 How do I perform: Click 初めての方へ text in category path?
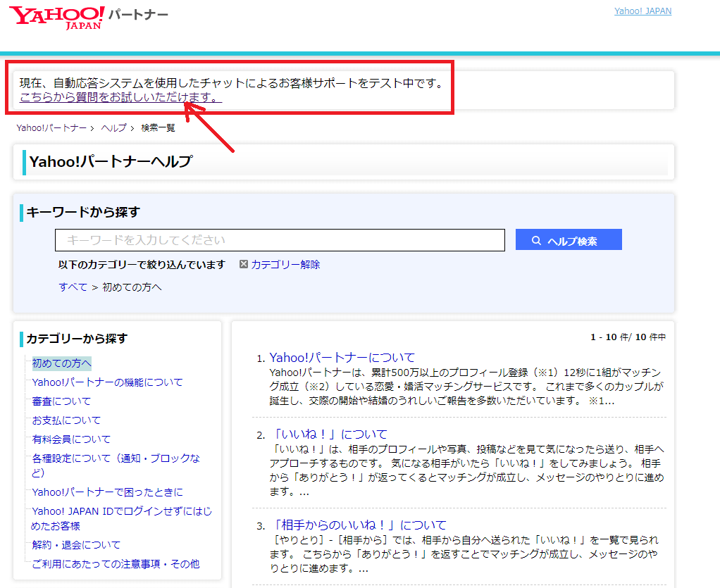tap(132, 287)
